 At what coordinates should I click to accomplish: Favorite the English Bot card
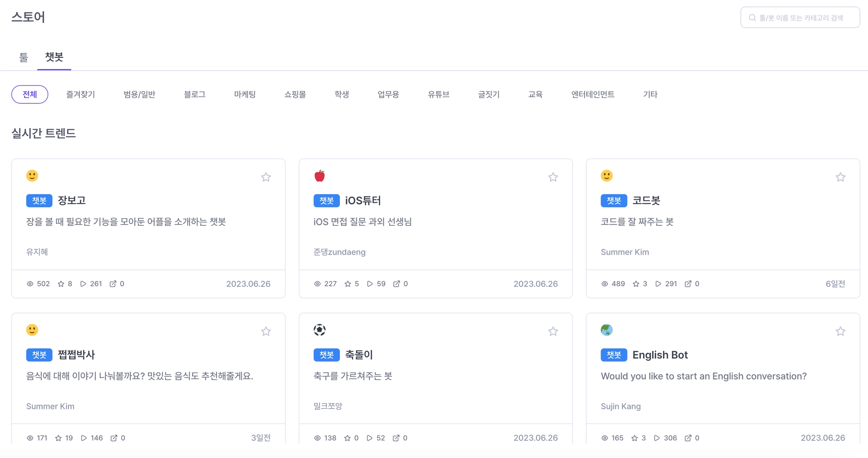(840, 331)
